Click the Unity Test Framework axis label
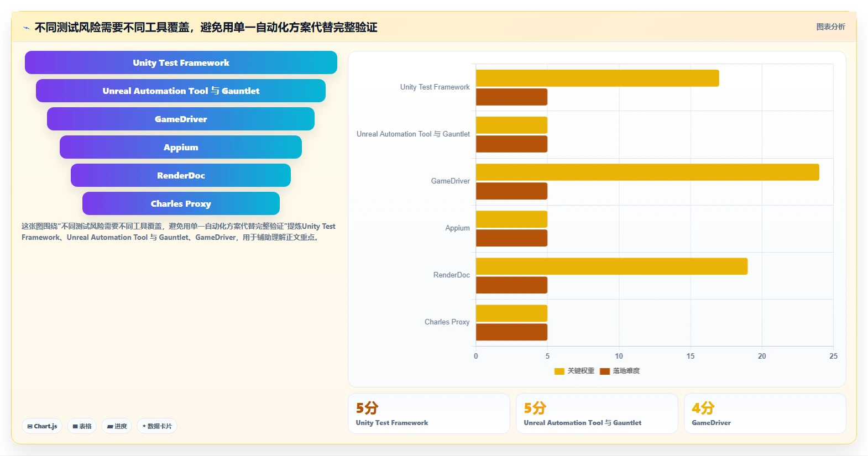The image size is (868, 456). coord(435,87)
